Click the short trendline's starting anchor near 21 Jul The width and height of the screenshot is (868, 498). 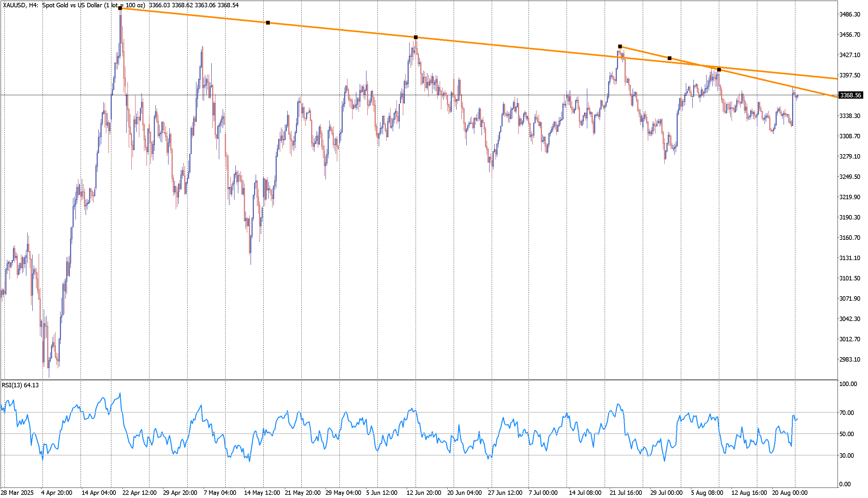pyautogui.click(x=620, y=47)
